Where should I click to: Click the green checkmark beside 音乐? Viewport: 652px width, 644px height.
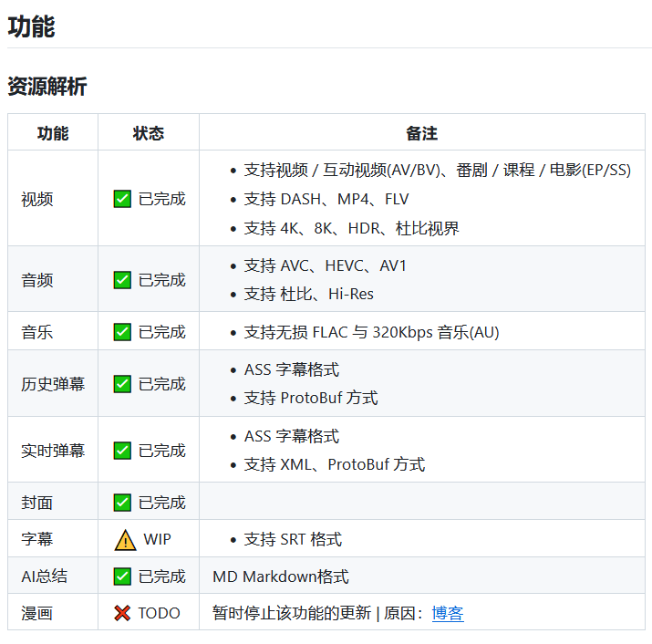[x=122, y=332]
